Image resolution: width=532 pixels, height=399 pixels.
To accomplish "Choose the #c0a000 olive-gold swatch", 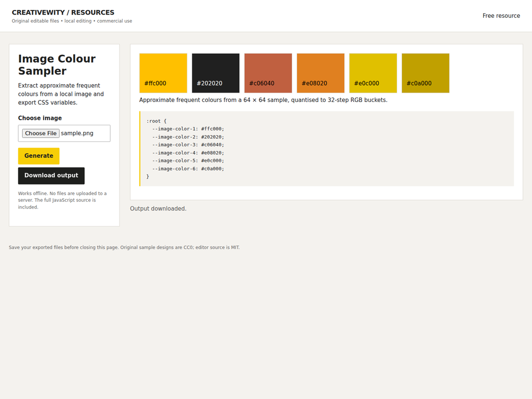I will tap(426, 73).
